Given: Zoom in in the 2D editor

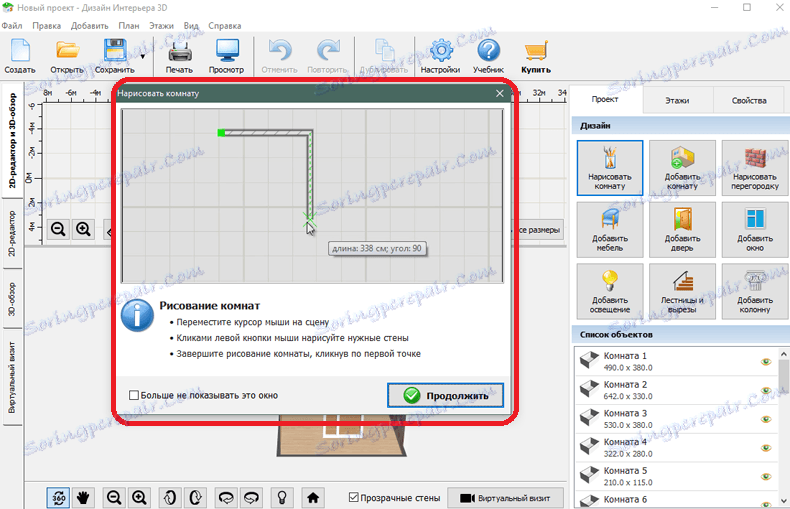Looking at the screenshot, I should click(83, 229).
